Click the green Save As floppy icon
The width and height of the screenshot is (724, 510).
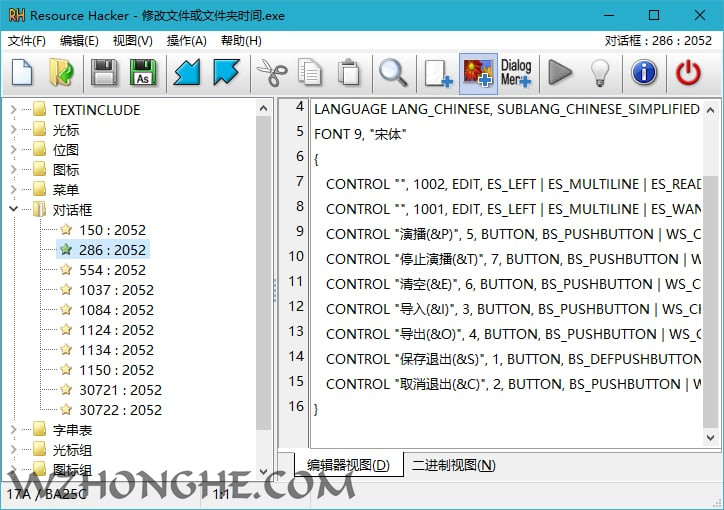point(143,72)
